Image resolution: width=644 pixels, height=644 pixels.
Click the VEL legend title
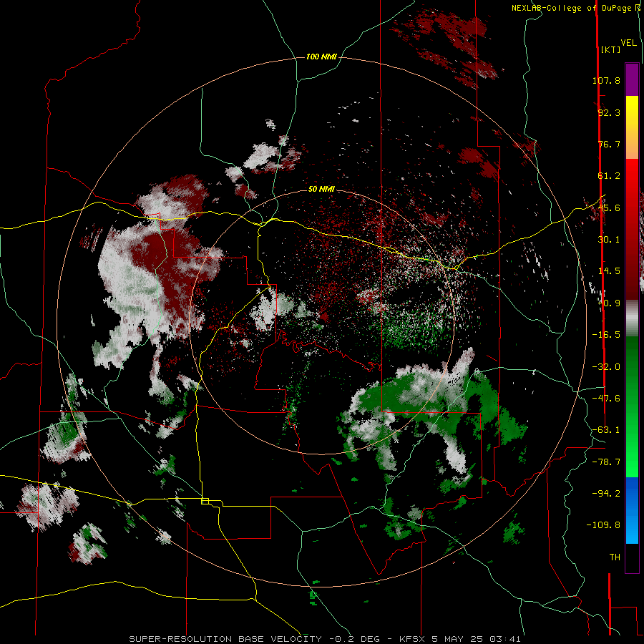point(629,43)
